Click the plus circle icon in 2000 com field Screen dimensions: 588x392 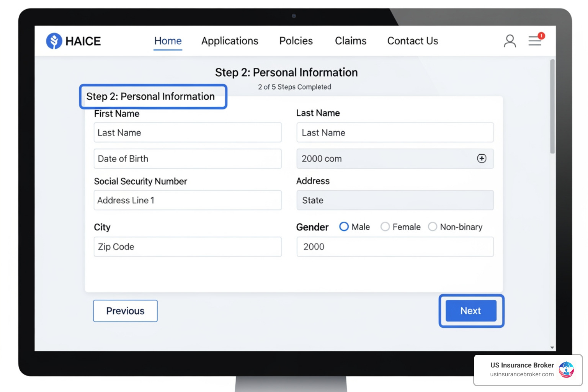(482, 158)
